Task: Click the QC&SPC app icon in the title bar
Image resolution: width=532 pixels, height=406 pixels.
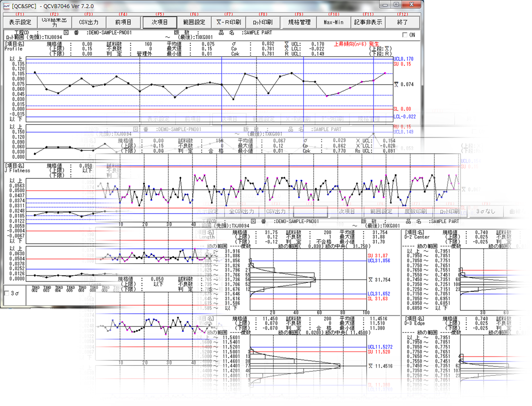Action: click(6, 6)
